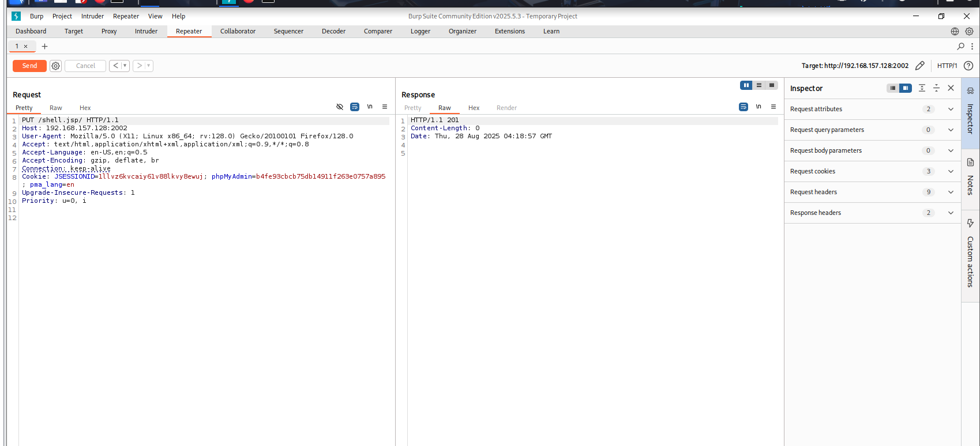Open the Help menu

click(x=179, y=16)
